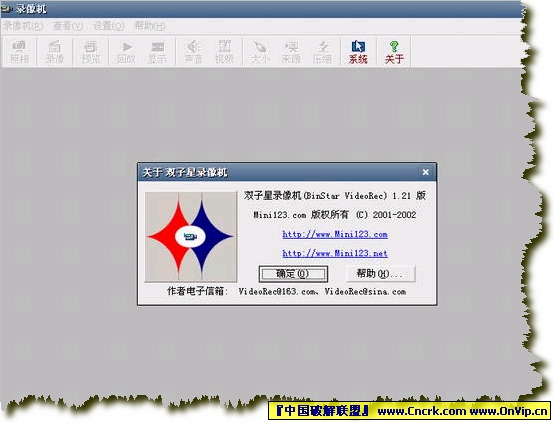Click the 预览 (preview) toolbar icon
Image resolution: width=554 pixels, height=423 pixels.
pos(91,52)
